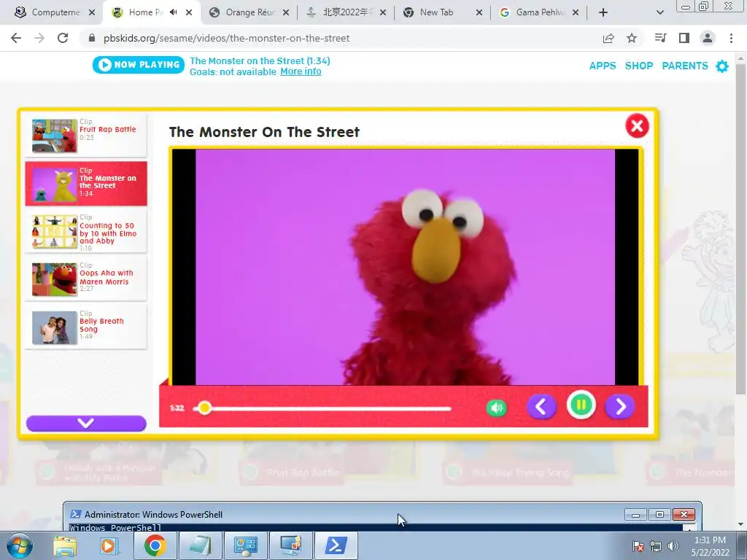Open a new browser tab with plus button
This screenshot has width=747, height=560.
(603, 12)
